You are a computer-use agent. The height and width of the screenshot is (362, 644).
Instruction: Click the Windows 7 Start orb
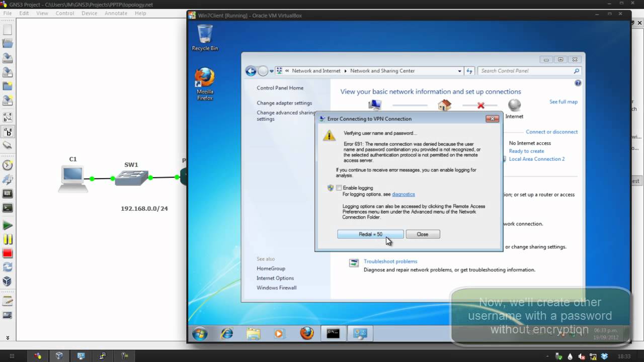[x=200, y=334]
